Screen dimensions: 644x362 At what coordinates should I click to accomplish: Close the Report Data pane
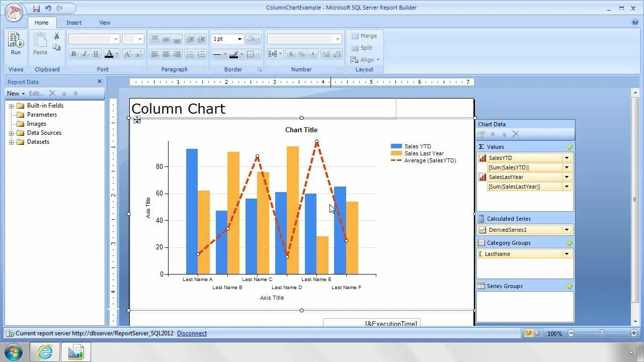100,81
